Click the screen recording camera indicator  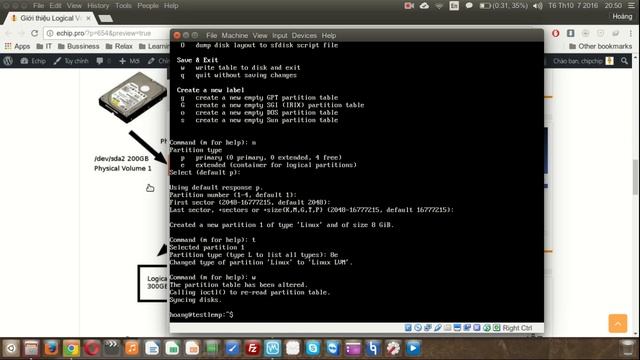(409, 6)
